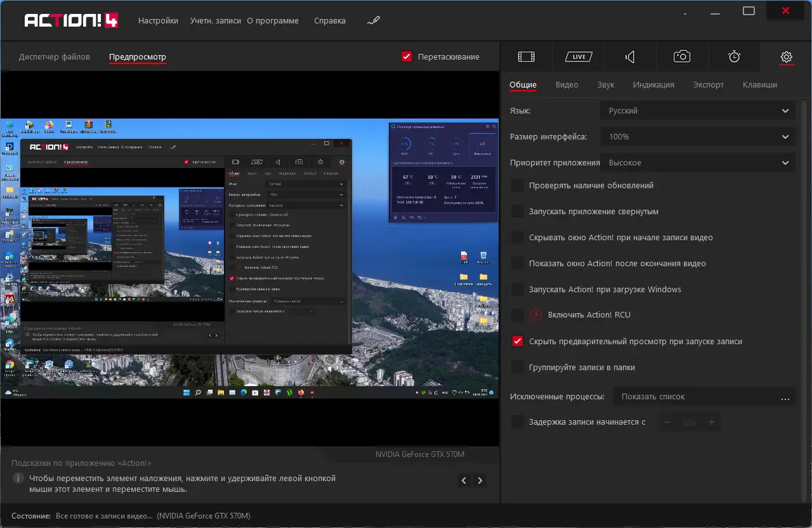Switch to the 'Диспетчер файлов' tab
This screenshot has width=812, height=528.
point(55,57)
